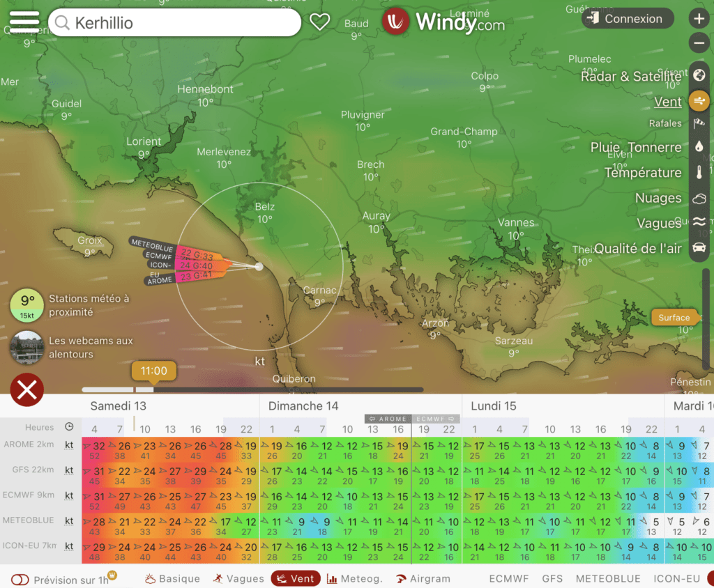Viewport: 714px width, 588px height.
Task: Click the 11:00 timeline time marker
Action: coord(154,371)
